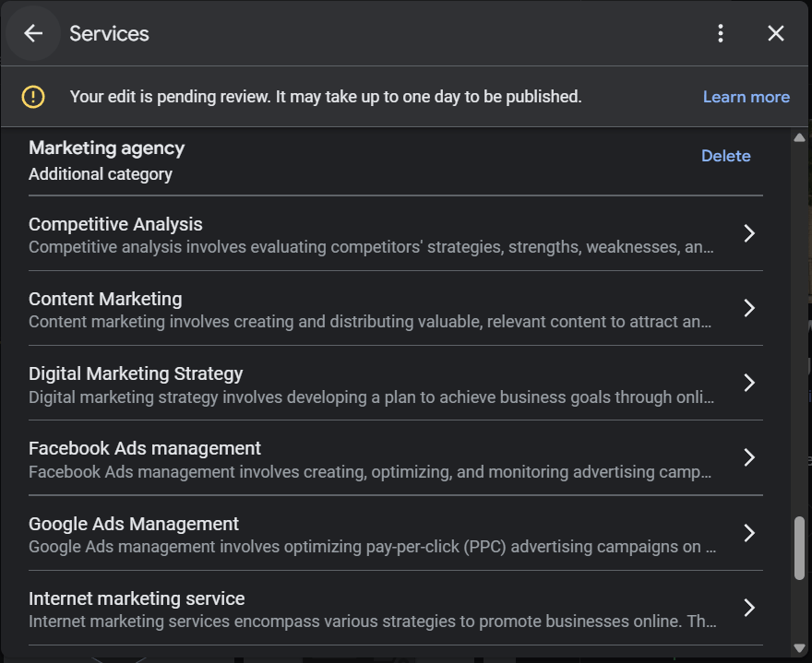Click the Competitive Analysis service name
Viewport: 812px width, 663px height.
tap(115, 224)
